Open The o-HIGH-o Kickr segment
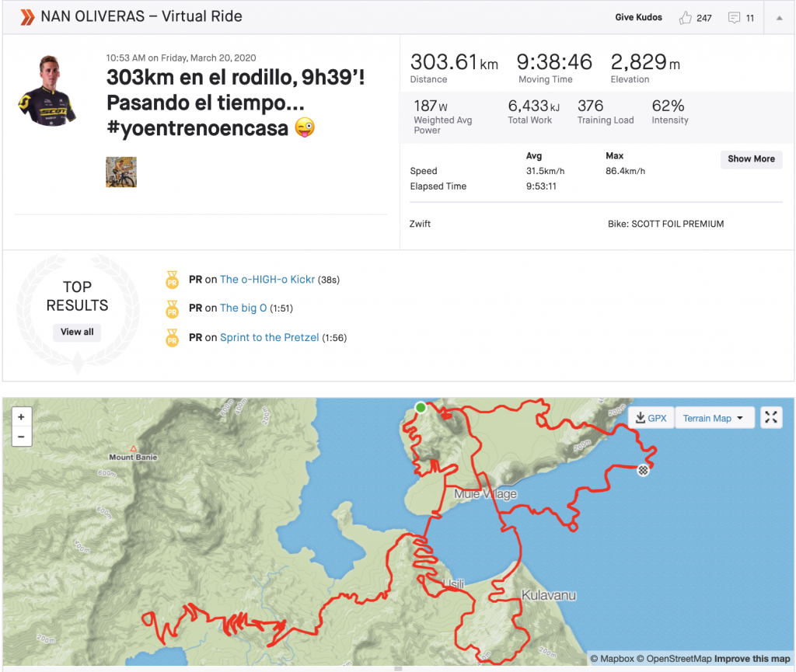The height and width of the screenshot is (672, 796). (x=267, y=279)
